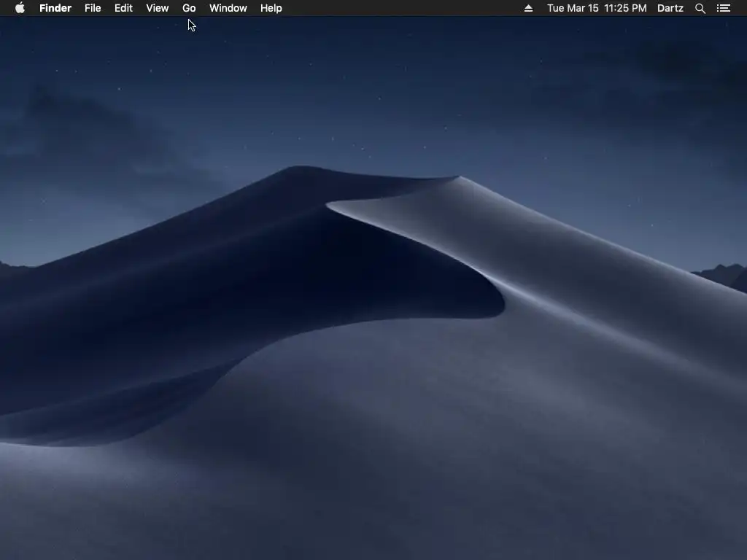Open the Window menu
The image size is (747, 560).
pyautogui.click(x=228, y=8)
